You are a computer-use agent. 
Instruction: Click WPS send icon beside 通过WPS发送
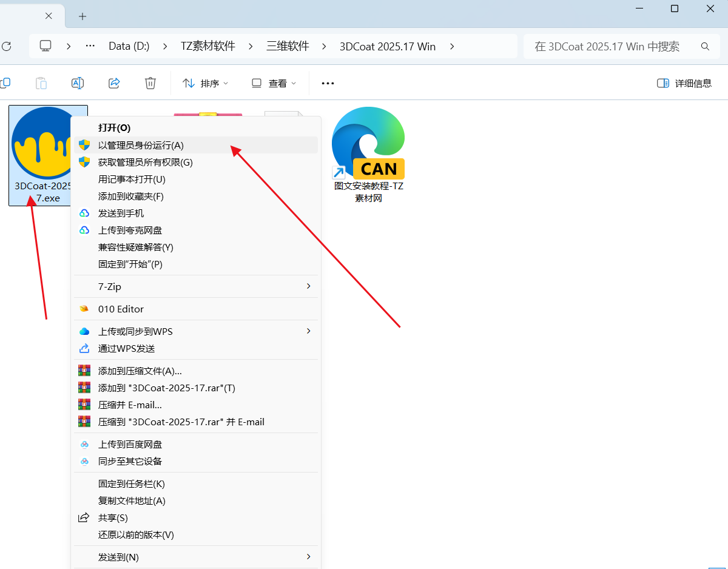click(85, 348)
